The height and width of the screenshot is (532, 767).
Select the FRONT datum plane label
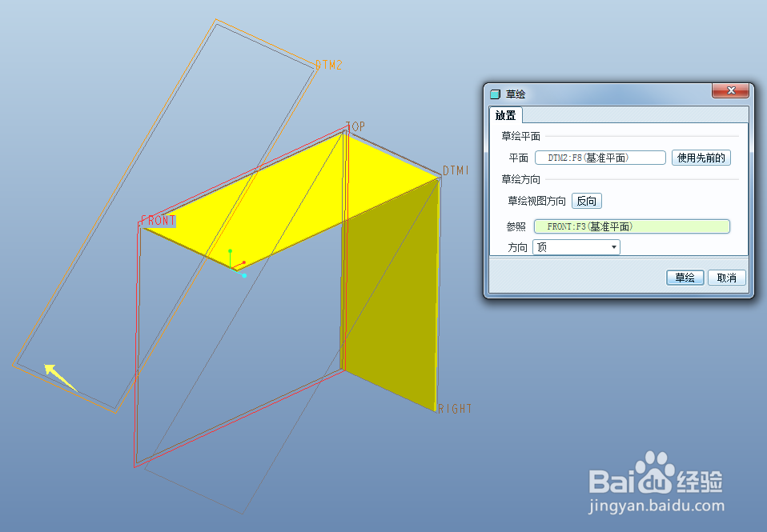[x=158, y=221]
